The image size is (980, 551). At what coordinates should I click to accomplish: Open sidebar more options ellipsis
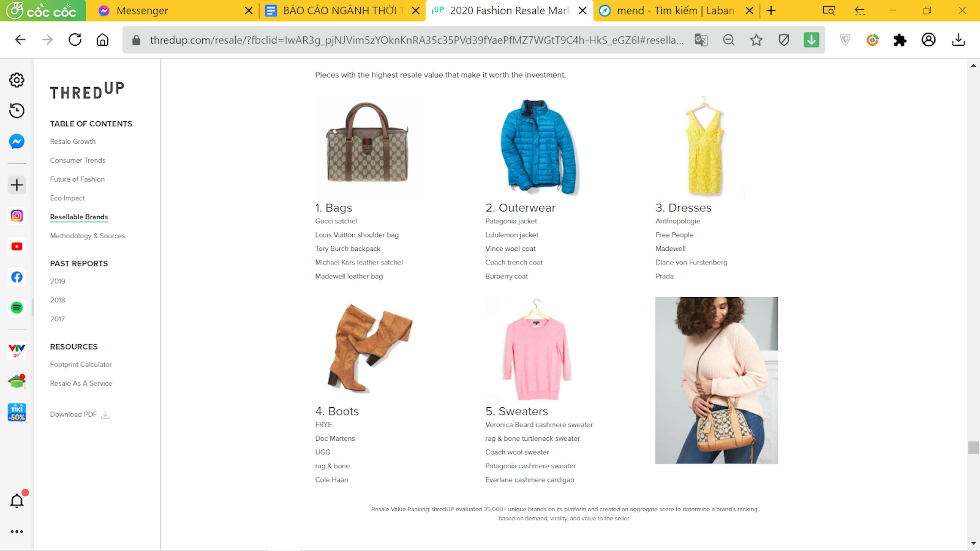[17, 532]
